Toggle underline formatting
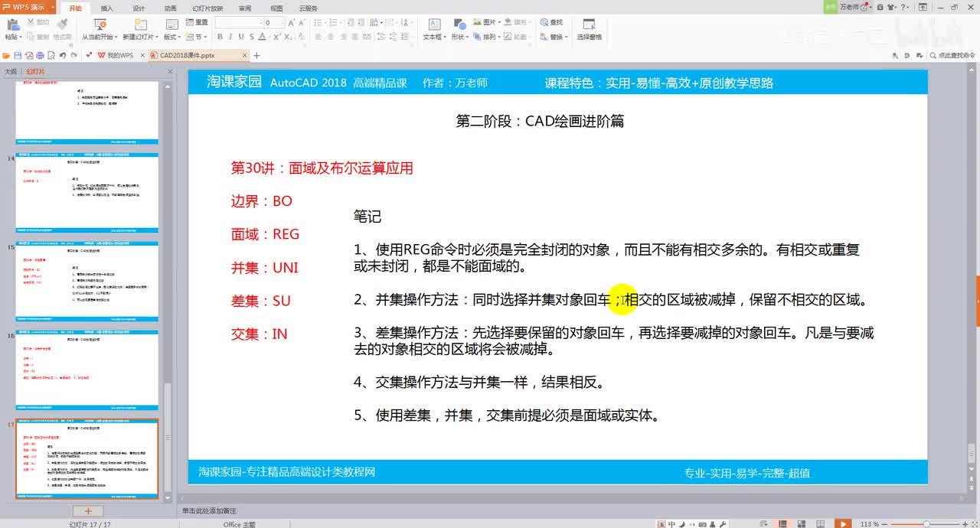Viewport: 980px width, 528px height. 241,37
